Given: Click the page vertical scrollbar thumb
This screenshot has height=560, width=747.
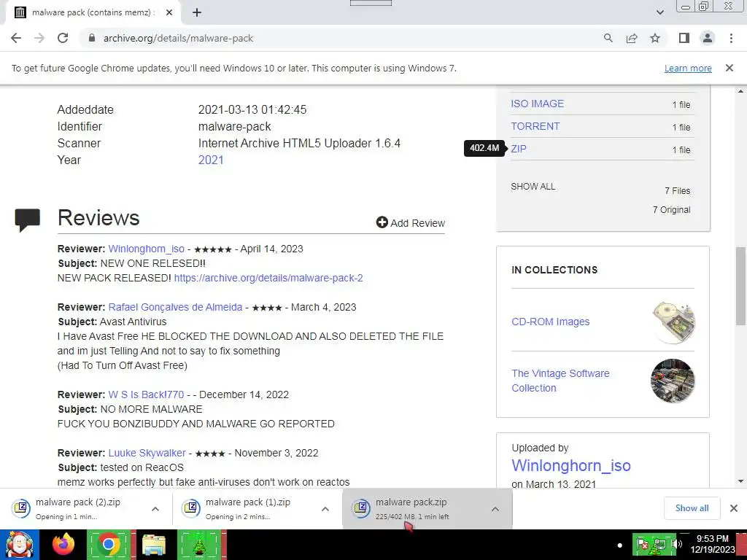Looking at the screenshot, I should 740,286.
